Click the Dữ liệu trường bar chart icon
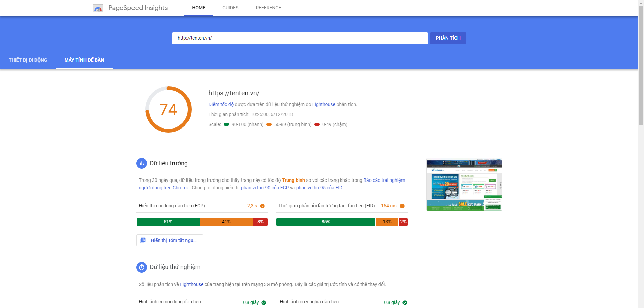This screenshot has width=644, height=308. pyautogui.click(x=142, y=163)
